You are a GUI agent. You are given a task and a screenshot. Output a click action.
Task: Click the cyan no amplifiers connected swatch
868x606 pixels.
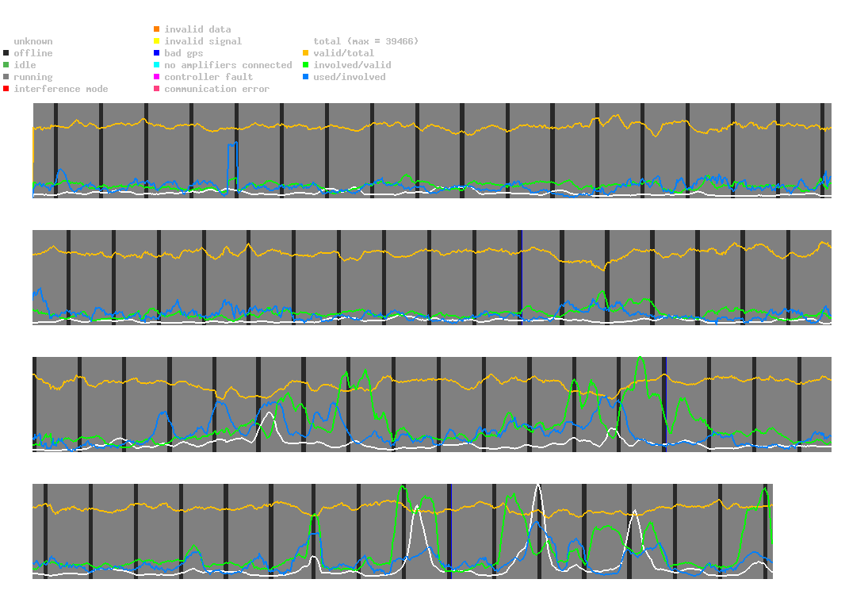click(x=157, y=65)
